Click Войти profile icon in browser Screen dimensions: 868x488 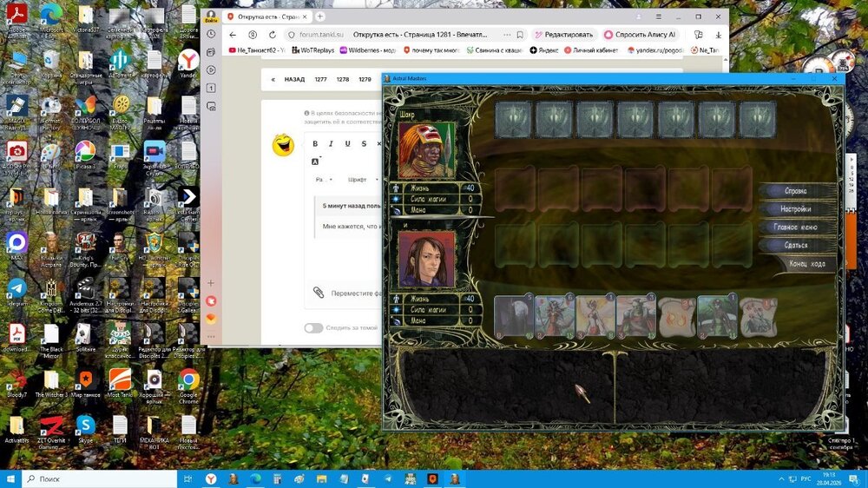211,16
